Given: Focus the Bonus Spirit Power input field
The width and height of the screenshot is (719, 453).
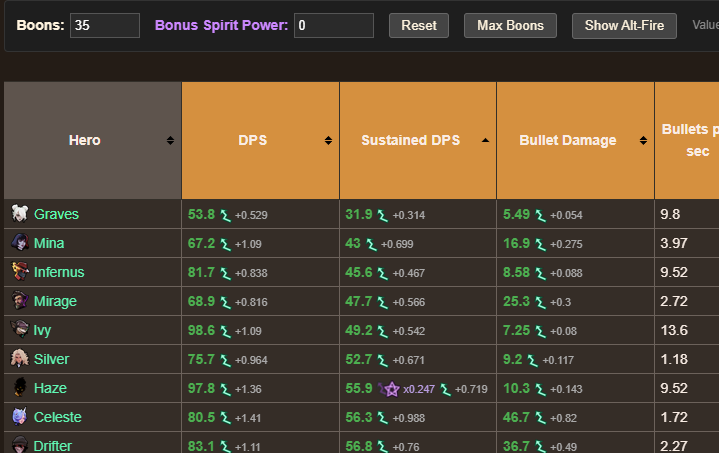Looking at the screenshot, I should [x=334, y=25].
